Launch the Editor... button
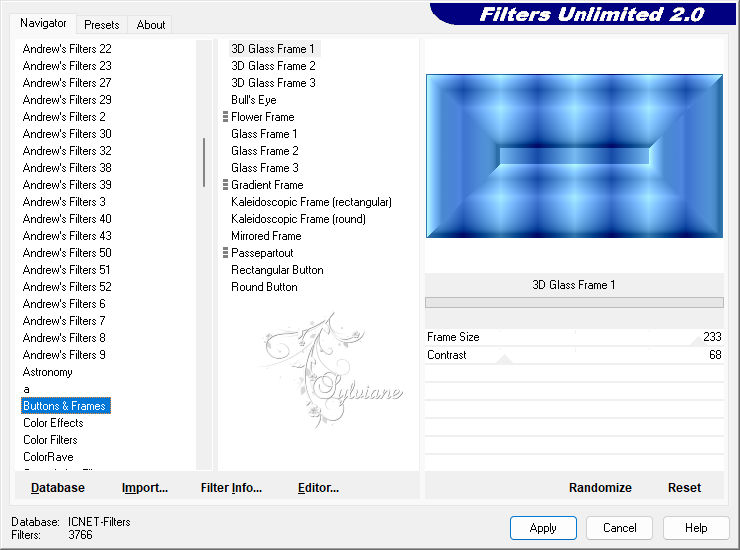Screen dimensions: 740x550 click(318, 488)
